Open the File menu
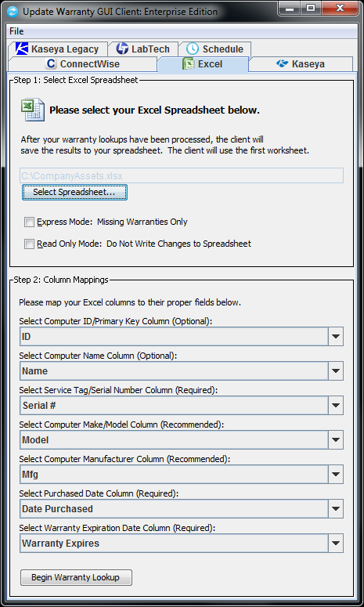Screen dimensions: 364x607 [16, 31]
